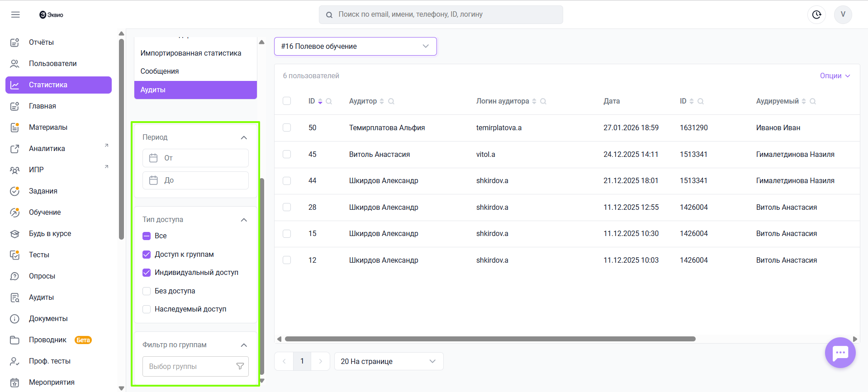Open the chat support bubble
Image resolution: width=868 pixels, height=392 pixels.
pyautogui.click(x=840, y=353)
